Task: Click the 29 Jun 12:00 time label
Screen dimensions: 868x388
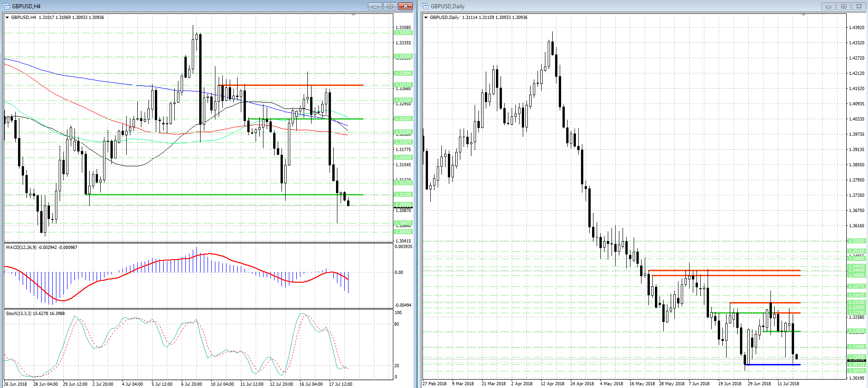Action: tap(75, 384)
